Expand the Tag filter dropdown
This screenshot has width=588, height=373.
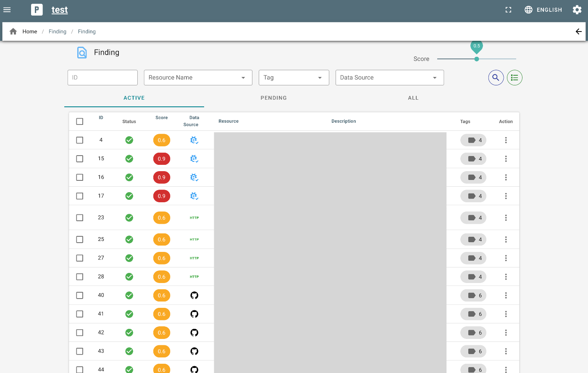pos(294,77)
